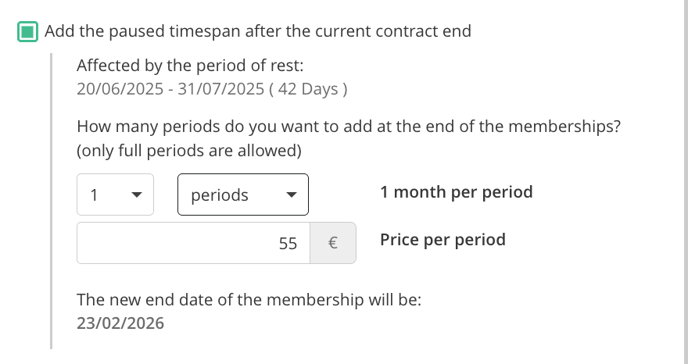
Task: Focus the price input field showing 55
Action: pos(194,243)
